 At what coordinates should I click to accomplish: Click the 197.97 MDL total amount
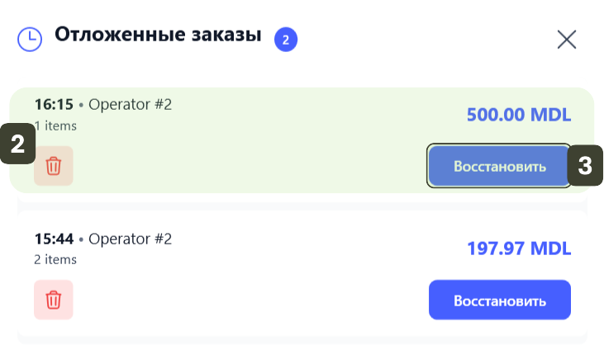[518, 248]
